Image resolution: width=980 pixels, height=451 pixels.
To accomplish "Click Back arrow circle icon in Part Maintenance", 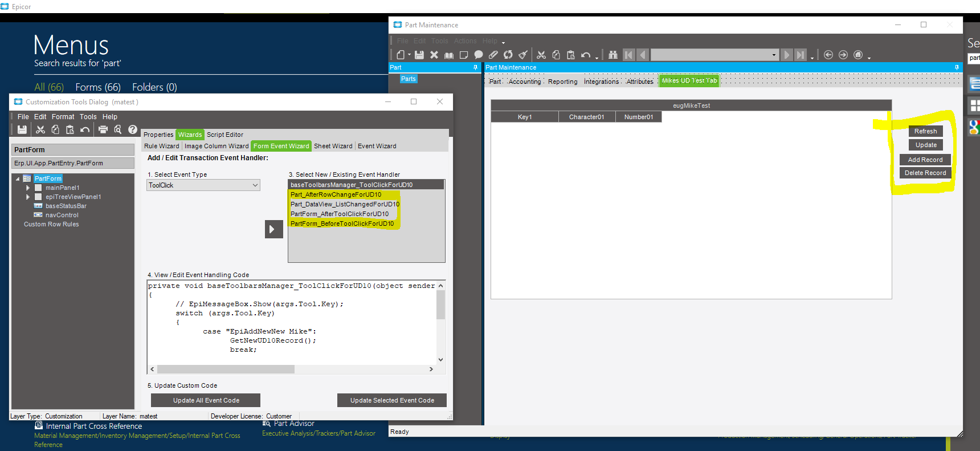I will pyautogui.click(x=828, y=55).
